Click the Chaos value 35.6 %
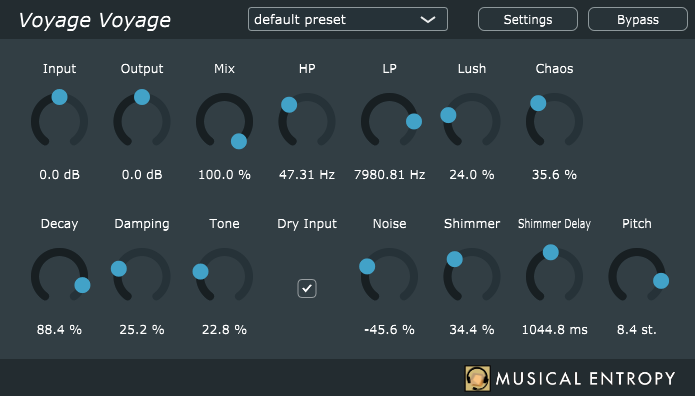This screenshot has height=396, width=695. coord(554,175)
